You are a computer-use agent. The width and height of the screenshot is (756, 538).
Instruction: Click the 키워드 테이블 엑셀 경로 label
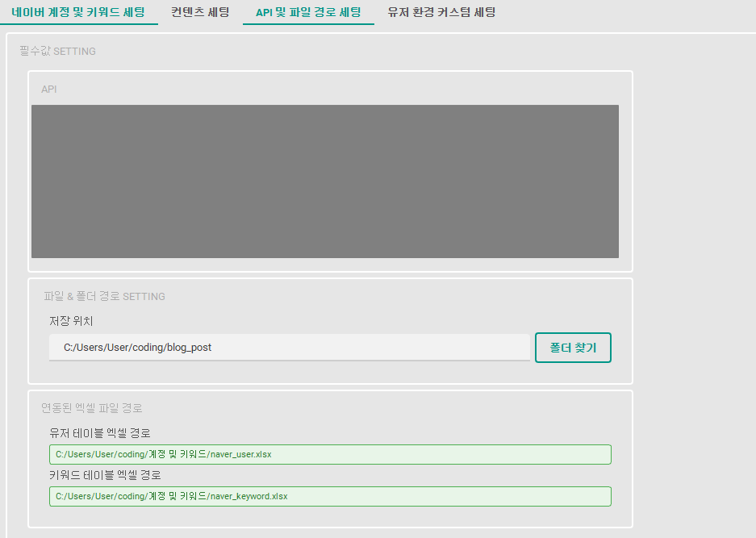(x=105, y=475)
